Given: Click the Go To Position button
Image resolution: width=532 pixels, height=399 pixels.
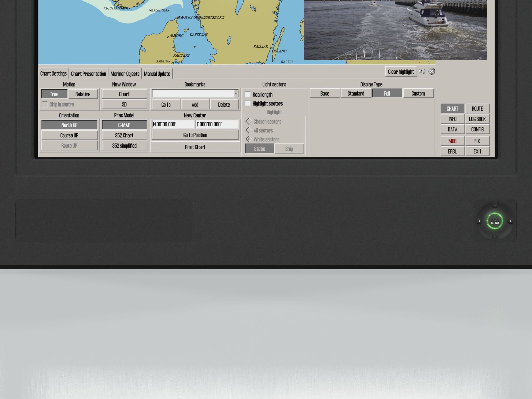Looking at the screenshot, I should pos(195,135).
